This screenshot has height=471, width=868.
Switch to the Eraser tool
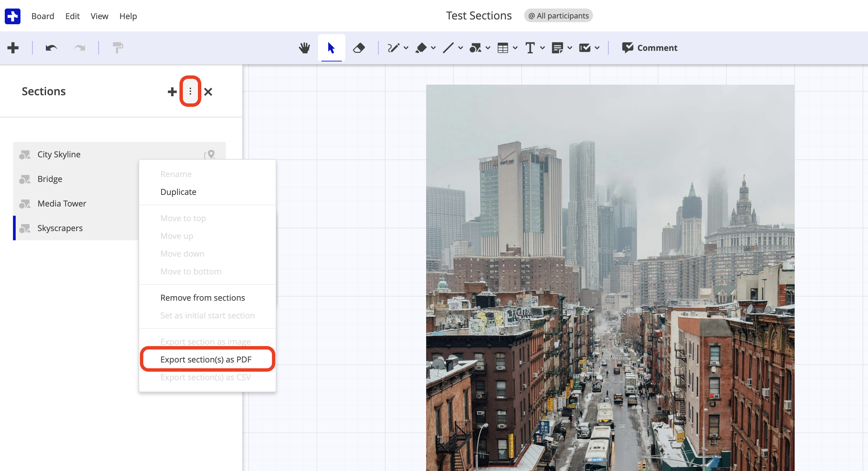(x=359, y=48)
